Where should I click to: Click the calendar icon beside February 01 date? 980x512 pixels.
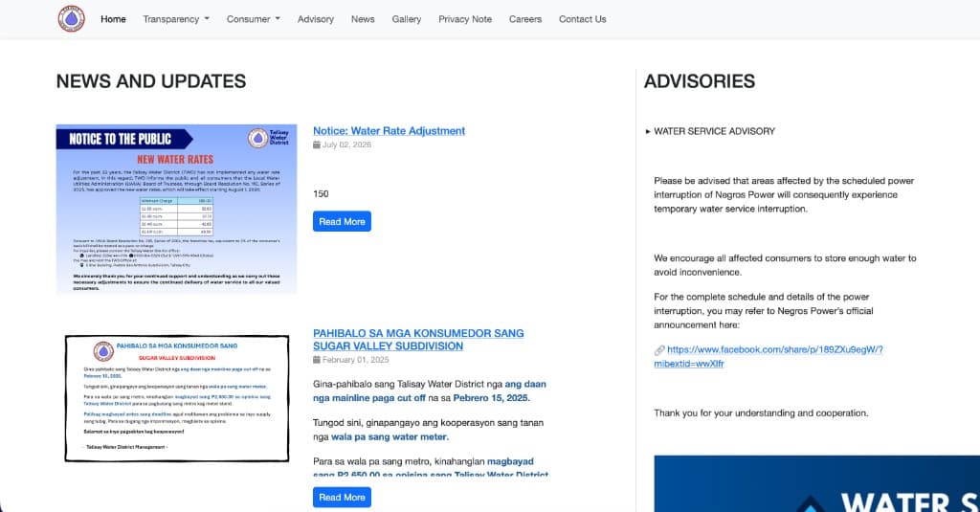(x=316, y=360)
